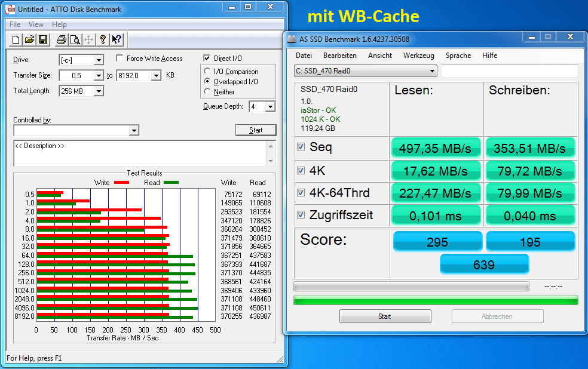This screenshot has width=588, height=369.
Task: Open the Werkzeug menu
Action: pyautogui.click(x=418, y=56)
